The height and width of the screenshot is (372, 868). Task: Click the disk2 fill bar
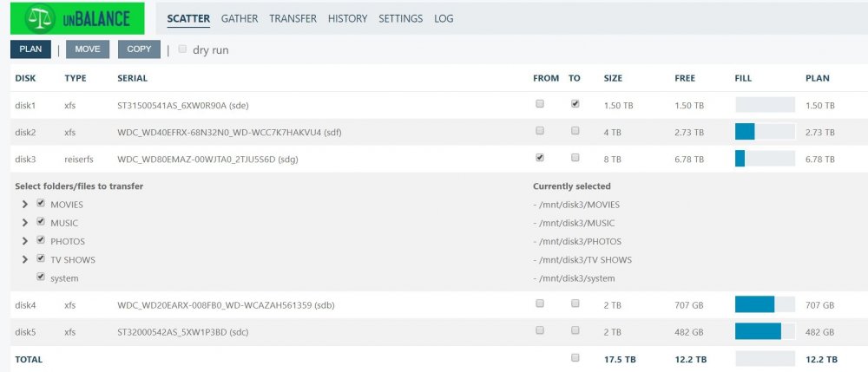point(765,132)
